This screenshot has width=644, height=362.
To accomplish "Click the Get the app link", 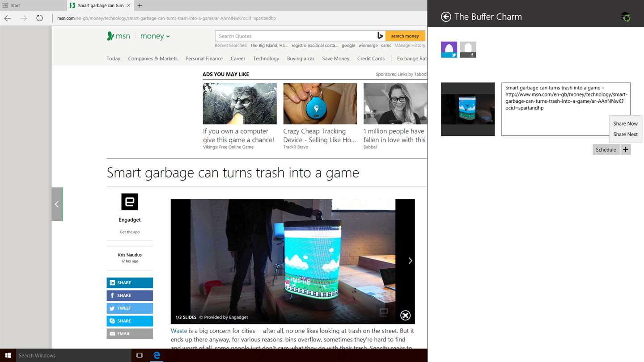I will (x=130, y=232).
